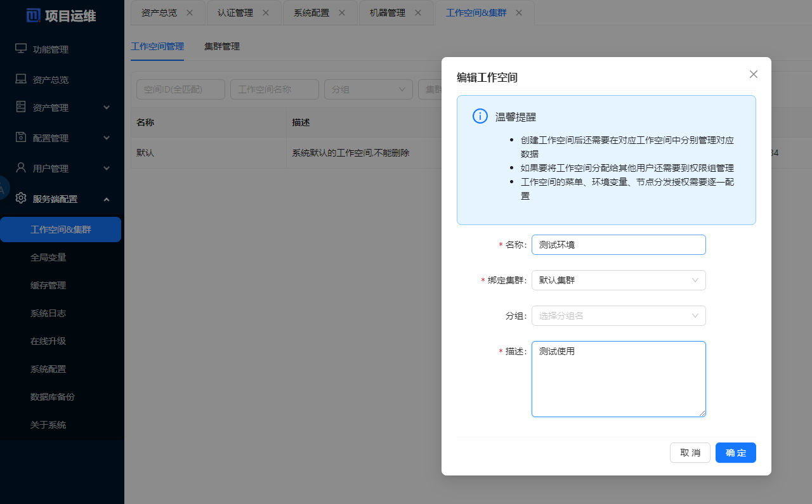812x504 pixels.
Task: Click the 配置管理 disk icon in sidebar
Action: pos(21,138)
